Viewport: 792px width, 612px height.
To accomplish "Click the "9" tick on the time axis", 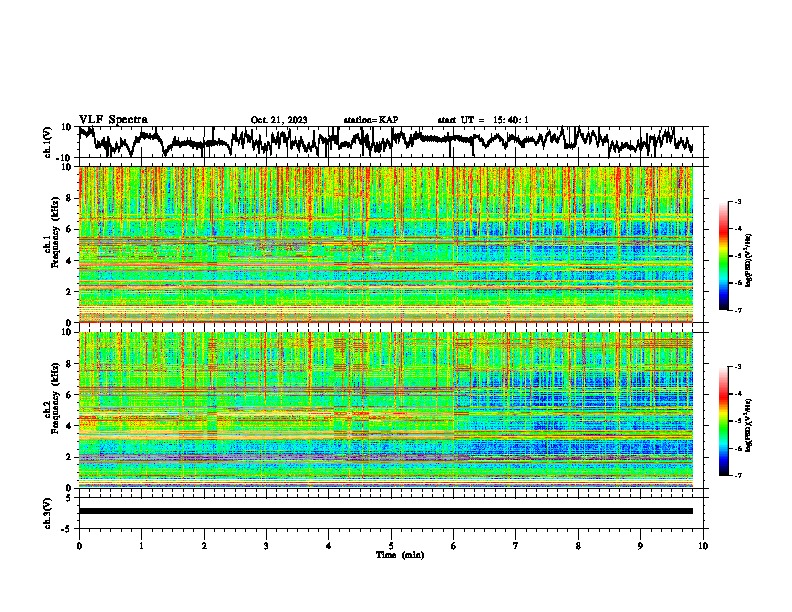I will point(640,546).
